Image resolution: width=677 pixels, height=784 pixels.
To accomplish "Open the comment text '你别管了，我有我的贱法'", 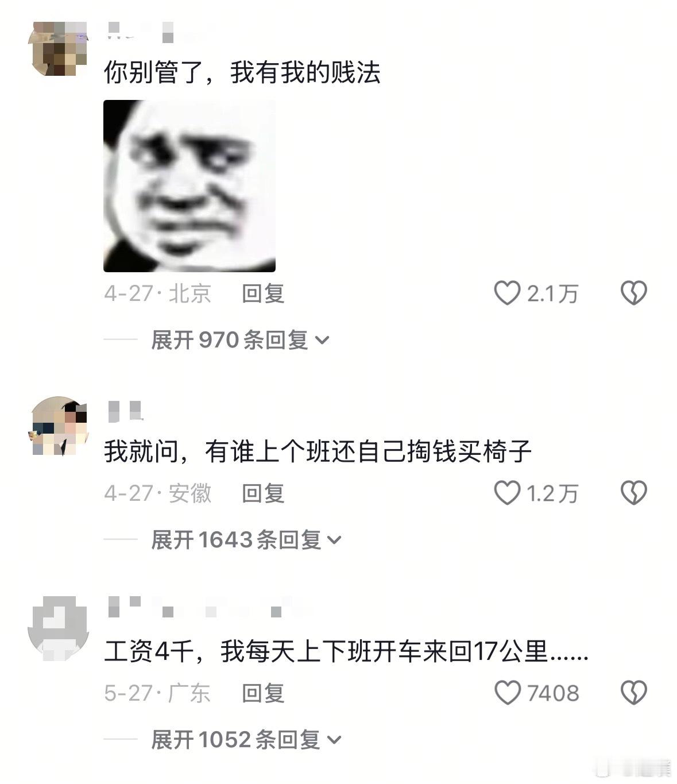I will pos(242,73).
